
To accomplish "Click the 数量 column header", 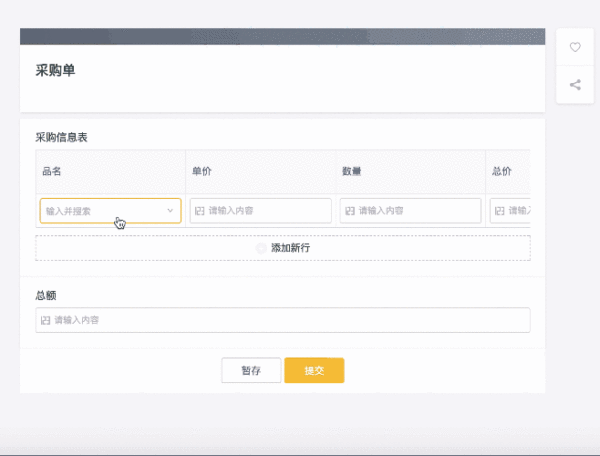I will [x=351, y=172].
